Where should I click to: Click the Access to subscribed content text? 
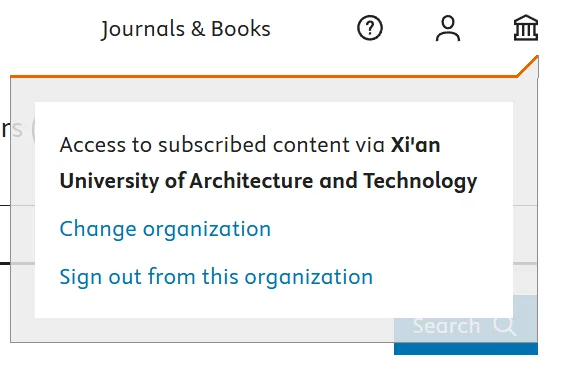click(x=222, y=145)
